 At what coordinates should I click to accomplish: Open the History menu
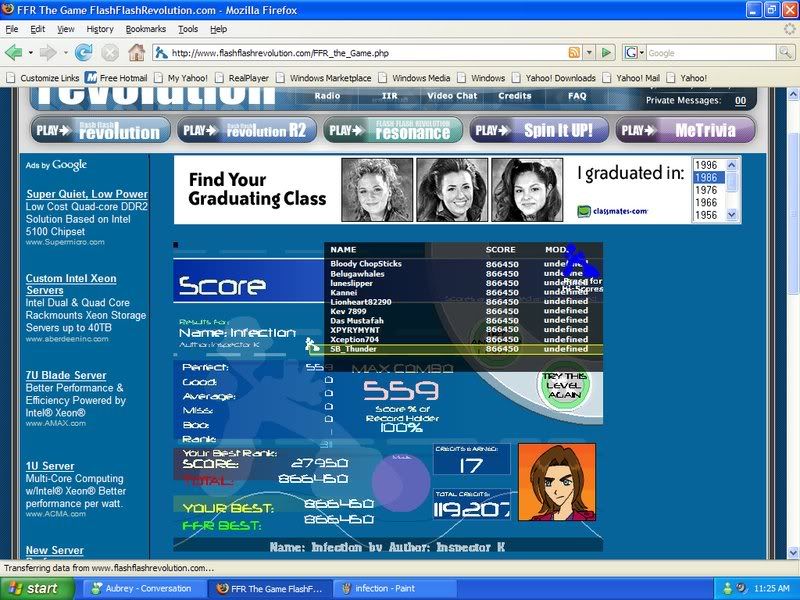click(100, 29)
